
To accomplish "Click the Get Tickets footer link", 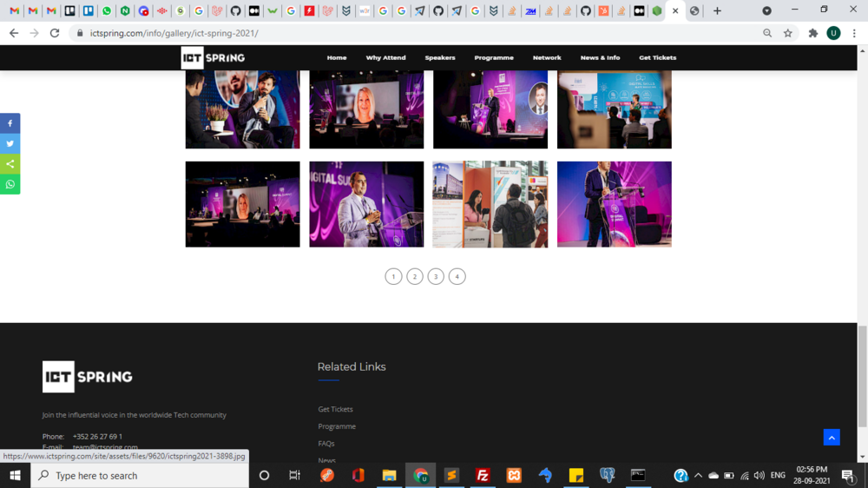I will [335, 409].
